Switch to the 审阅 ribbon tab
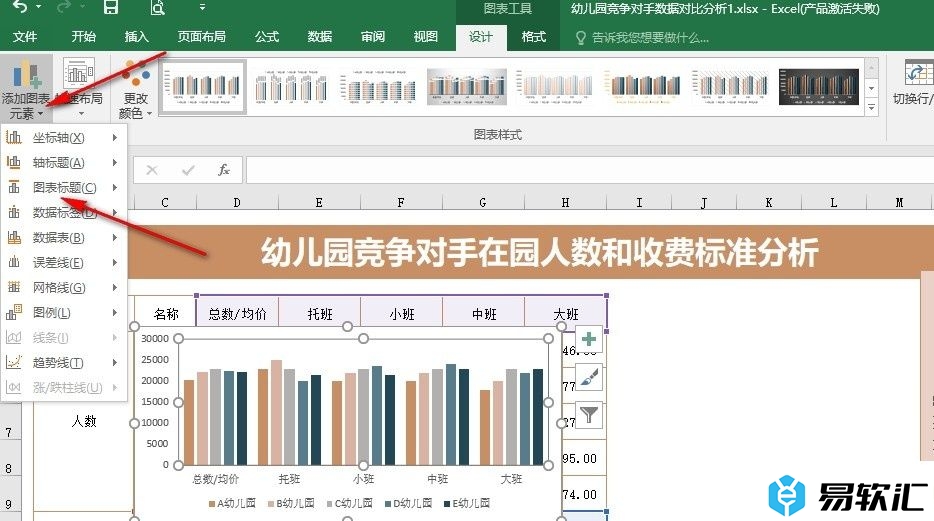 coord(373,37)
